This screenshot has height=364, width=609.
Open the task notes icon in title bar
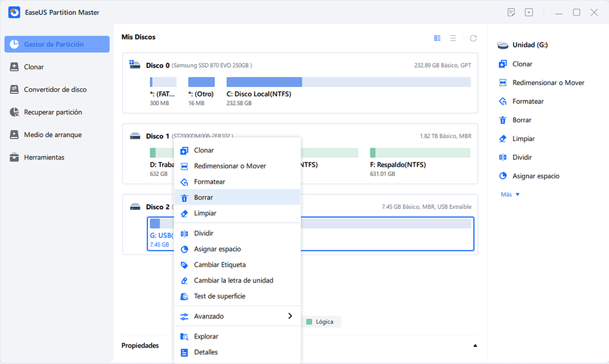tap(511, 12)
